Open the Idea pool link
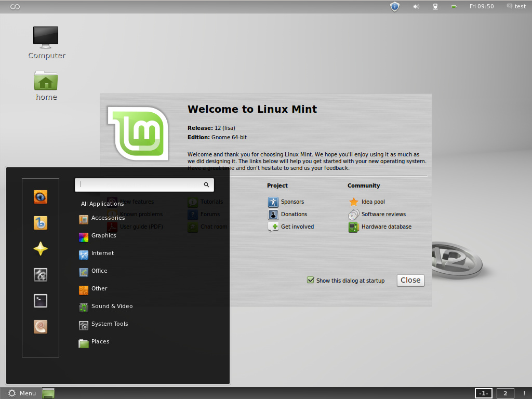The image size is (532, 399). [373, 202]
